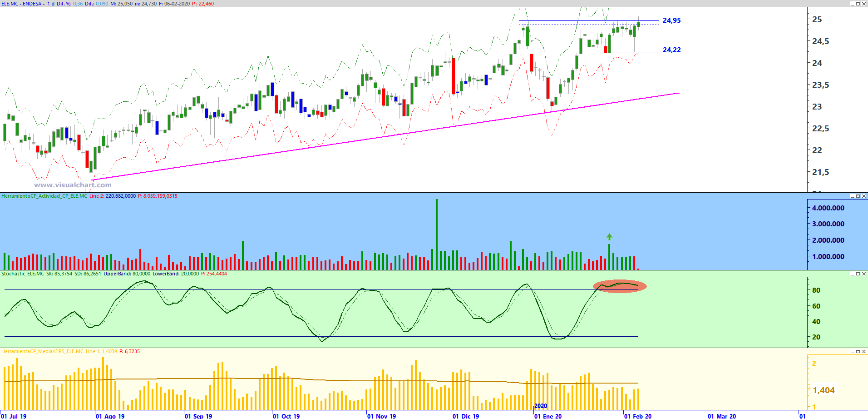Click the 01-Feb-20 date on the time axis
This screenshot has width=868, height=419.
[638, 416]
